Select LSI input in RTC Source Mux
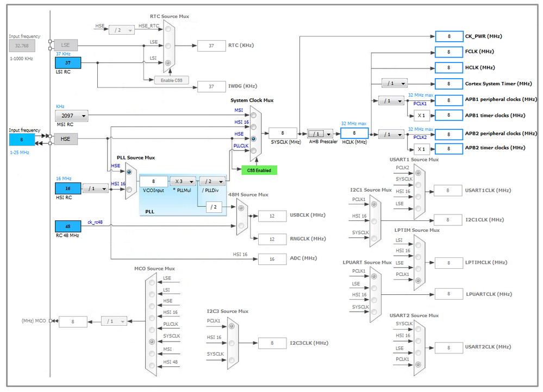Viewport: 543px width, 392px height. pos(168,62)
